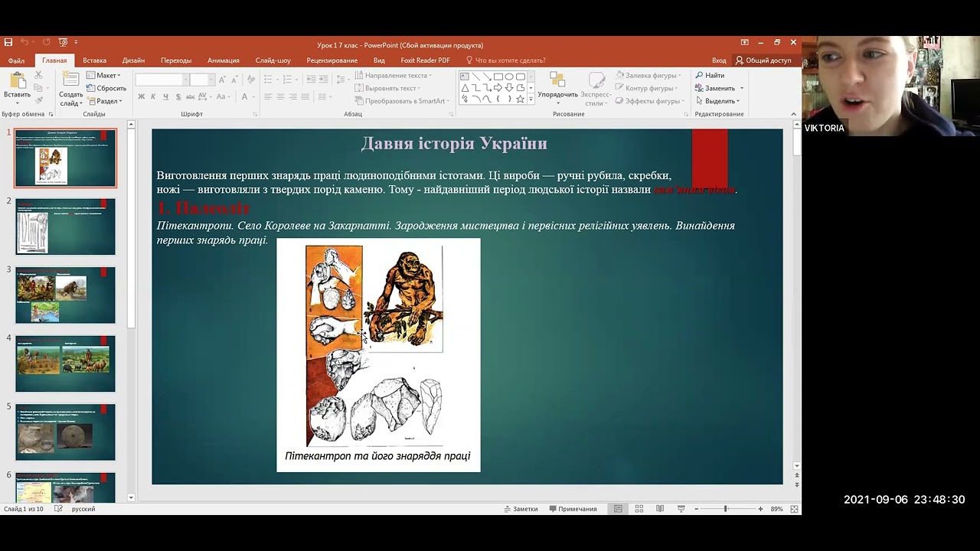Click the Общий доступ share button

click(763, 60)
